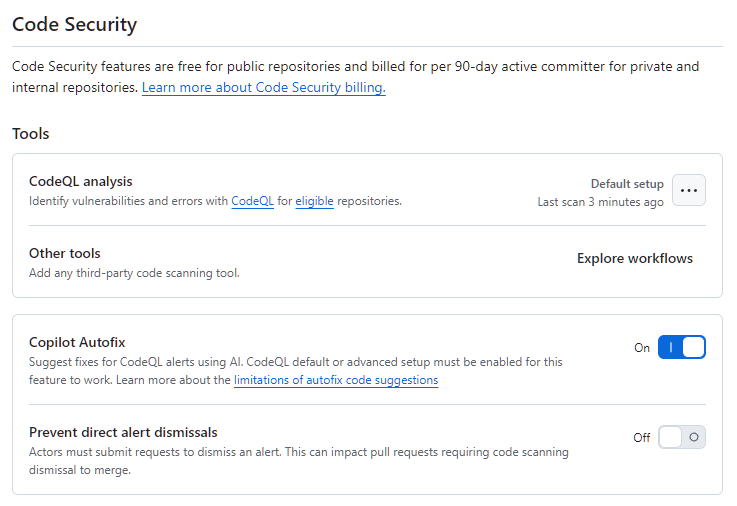737x506 pixels.
Task: Click the Off label beside alert dismissals
Action: [x=642, y=438]
